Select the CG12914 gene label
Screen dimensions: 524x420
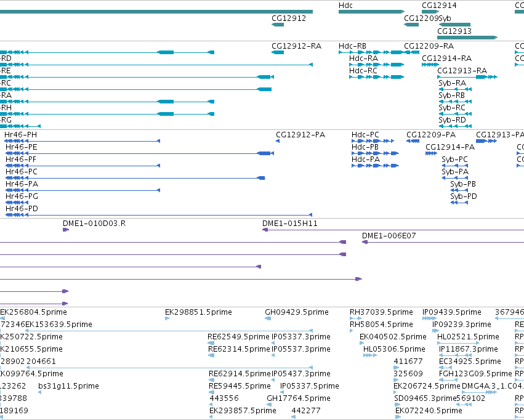coord(439,6)
